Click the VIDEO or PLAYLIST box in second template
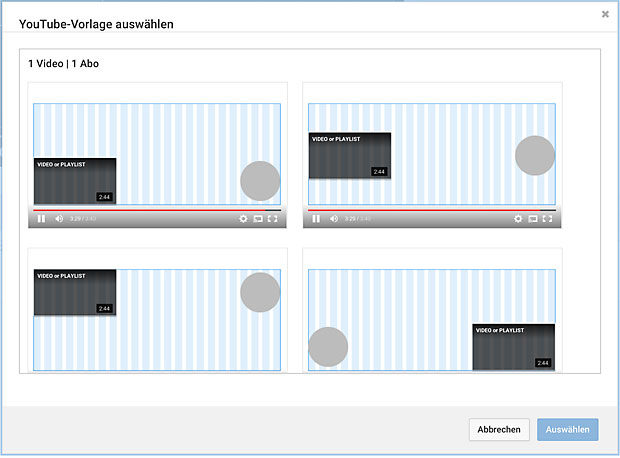The width and height of the screenshot is (620, 458). coord(350,155)
